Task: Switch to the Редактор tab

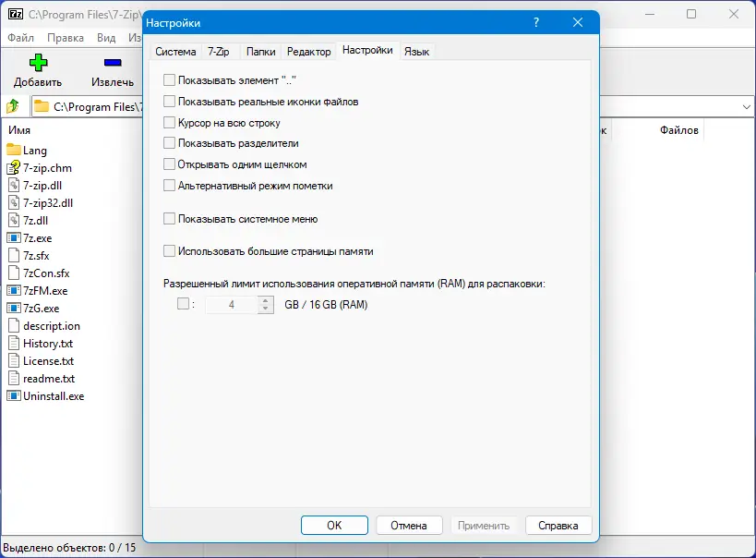Action: [x=309, y=52]
